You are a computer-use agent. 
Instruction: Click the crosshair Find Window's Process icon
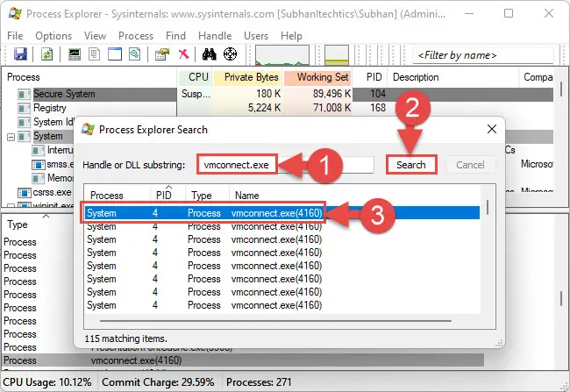(x=230, y=54)
